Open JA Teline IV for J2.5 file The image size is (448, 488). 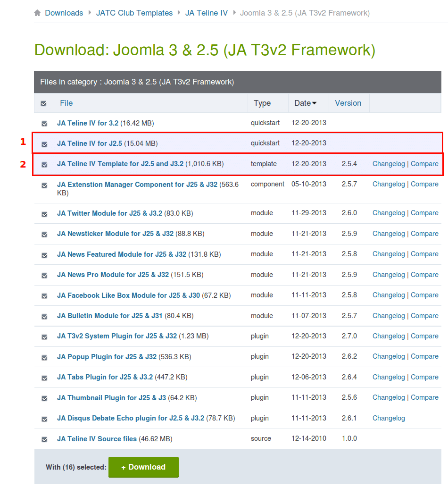click(90, 143)
